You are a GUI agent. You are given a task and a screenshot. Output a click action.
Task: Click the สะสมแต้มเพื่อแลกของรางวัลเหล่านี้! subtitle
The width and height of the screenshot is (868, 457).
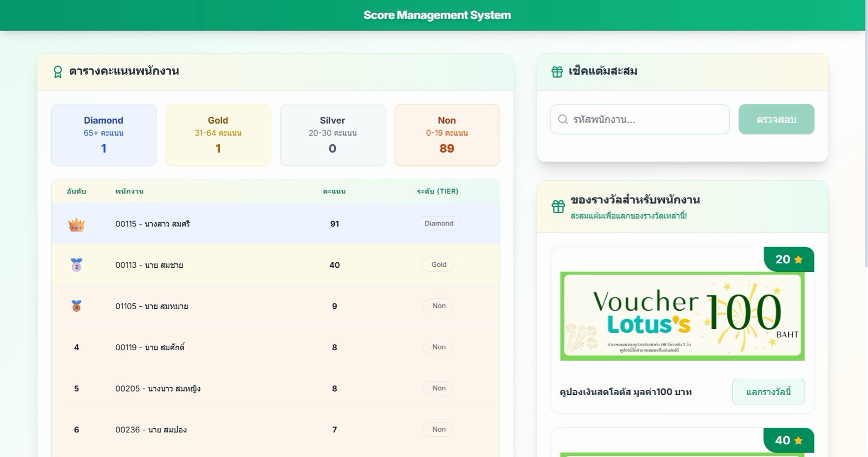pos(629,216)
